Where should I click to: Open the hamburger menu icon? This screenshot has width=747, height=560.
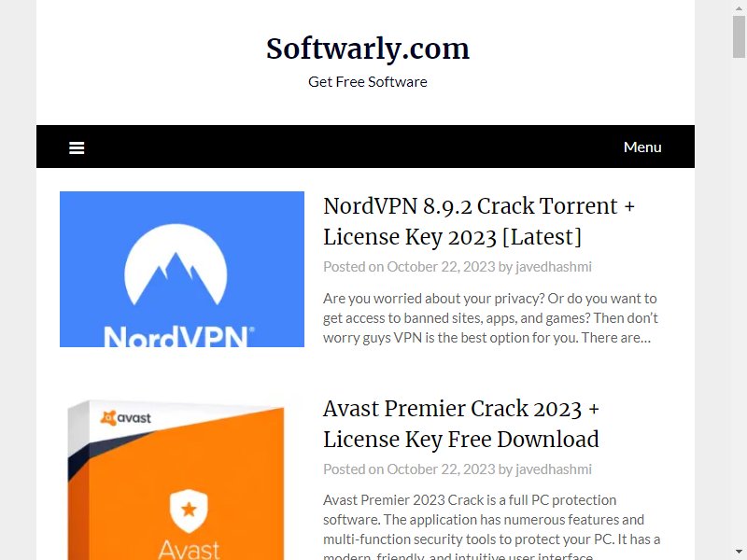pos(77,147)
